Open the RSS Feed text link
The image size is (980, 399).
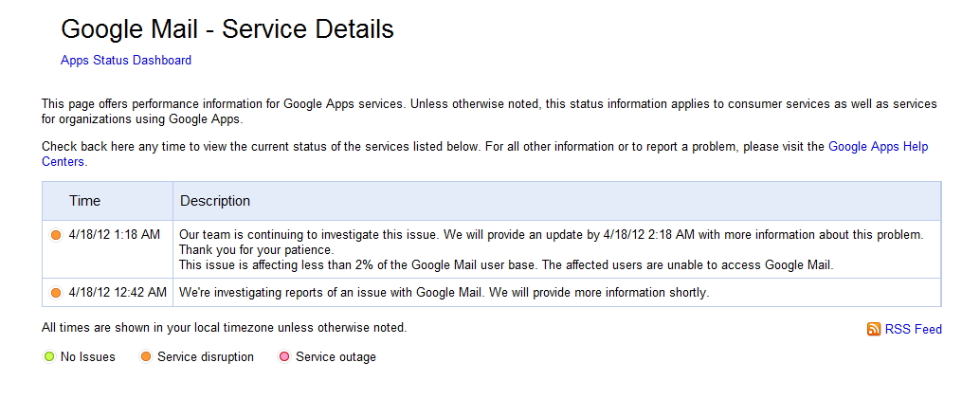pyautogui.click(x=914, y=330)
